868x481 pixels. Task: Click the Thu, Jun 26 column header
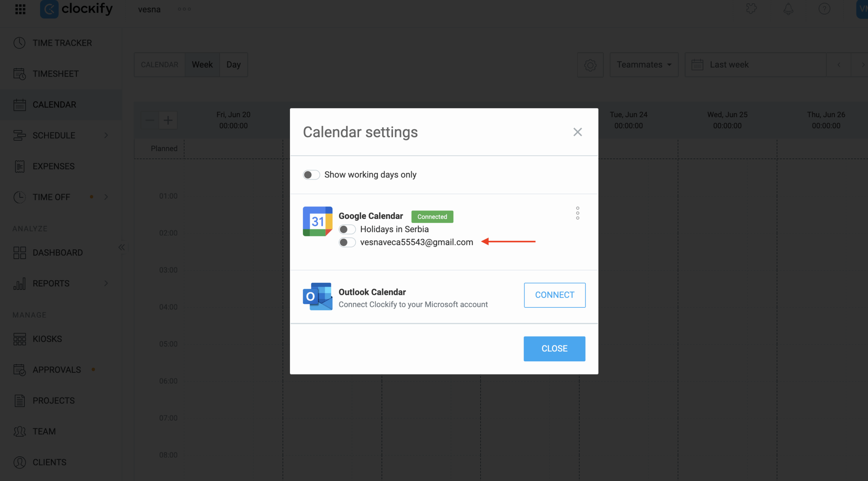(x=826, y=120)
